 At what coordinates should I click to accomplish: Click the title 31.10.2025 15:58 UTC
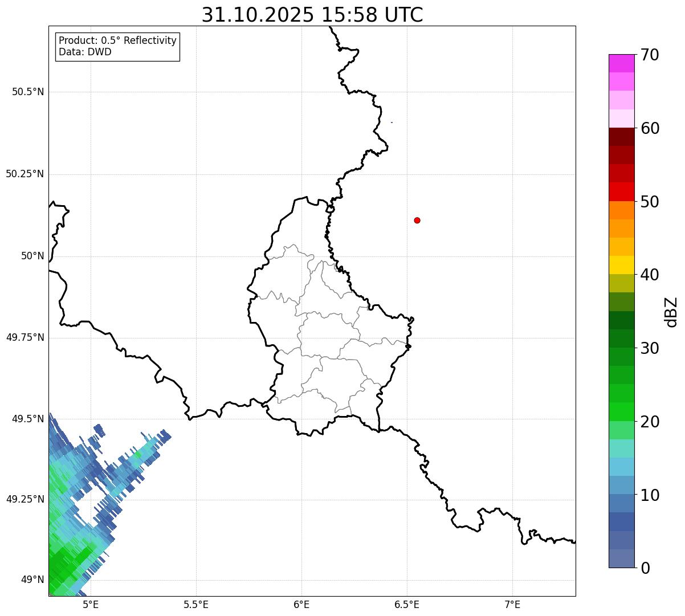click(x=312, y=15)
